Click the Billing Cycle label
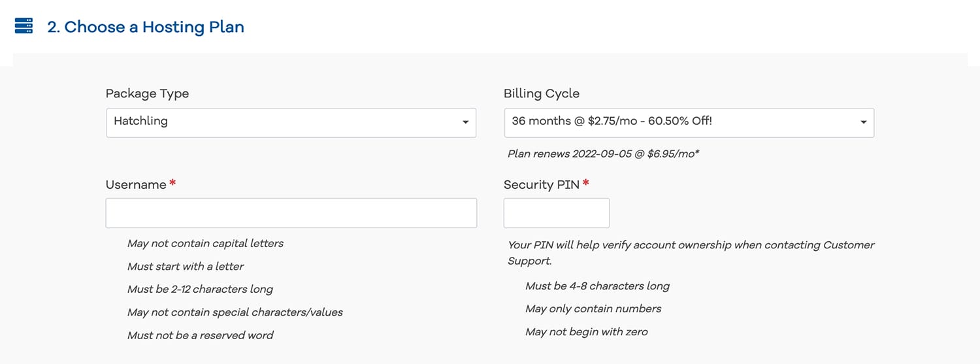The height and width of the screenshot is (364, 980). pyautogui.click(x=541, y=93)
